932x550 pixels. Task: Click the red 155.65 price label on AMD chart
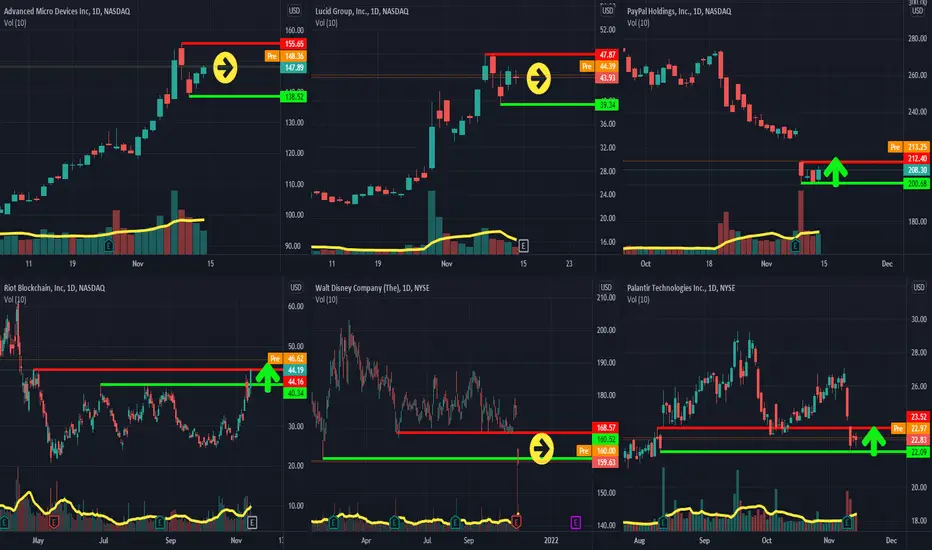pyautogui.click(x=294, y=44)
